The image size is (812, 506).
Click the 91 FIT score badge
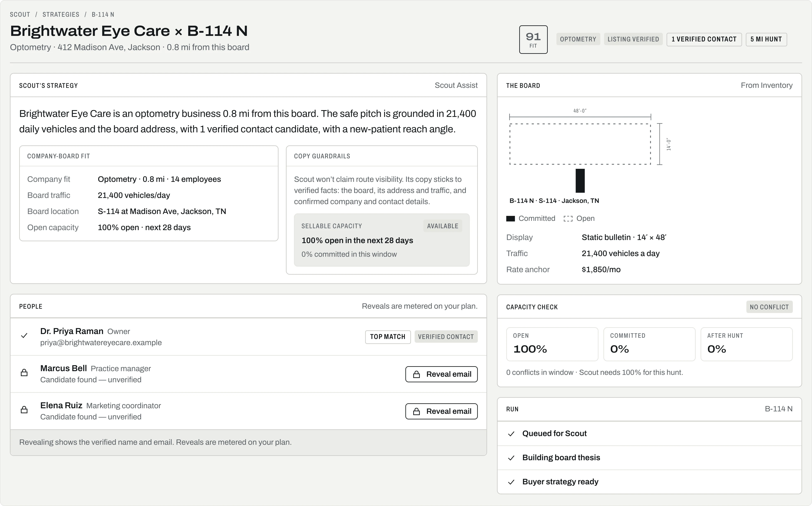pos(533,40)
